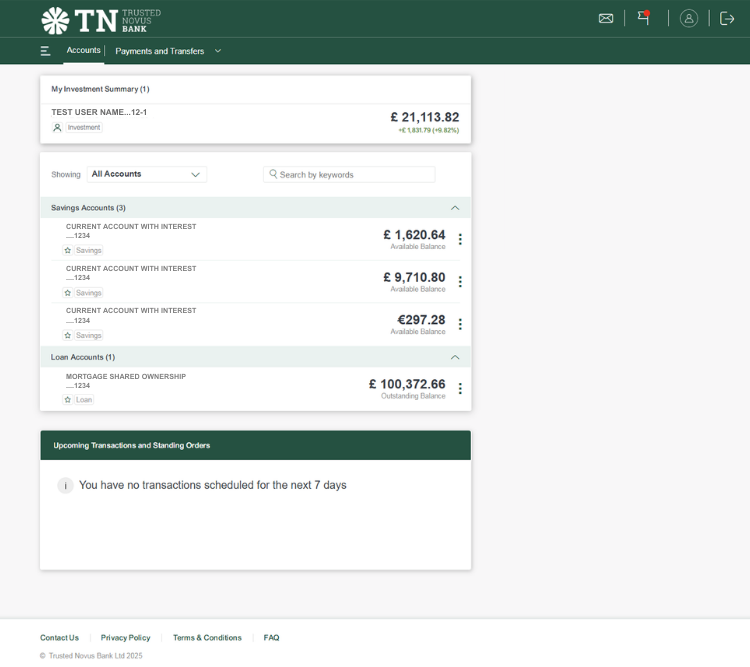
Task: Collapse the Loan Accounts section
Action: tap(455, 357)
